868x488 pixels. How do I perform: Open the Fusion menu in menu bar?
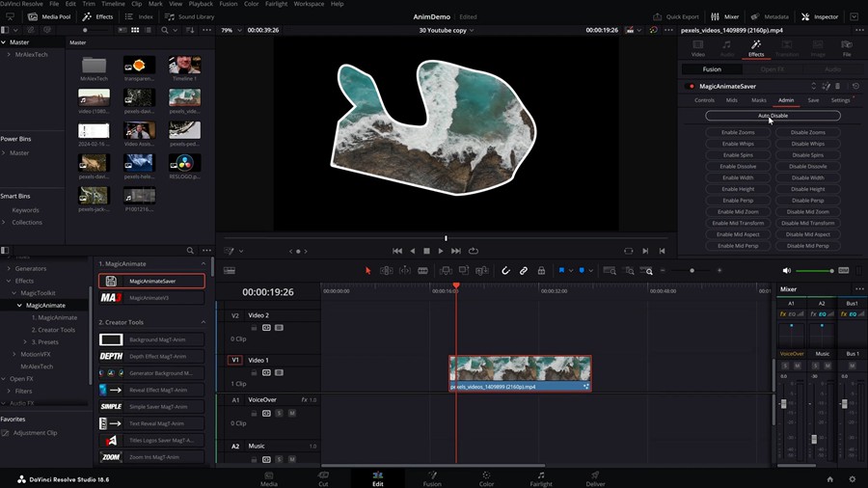coord(228,4)
